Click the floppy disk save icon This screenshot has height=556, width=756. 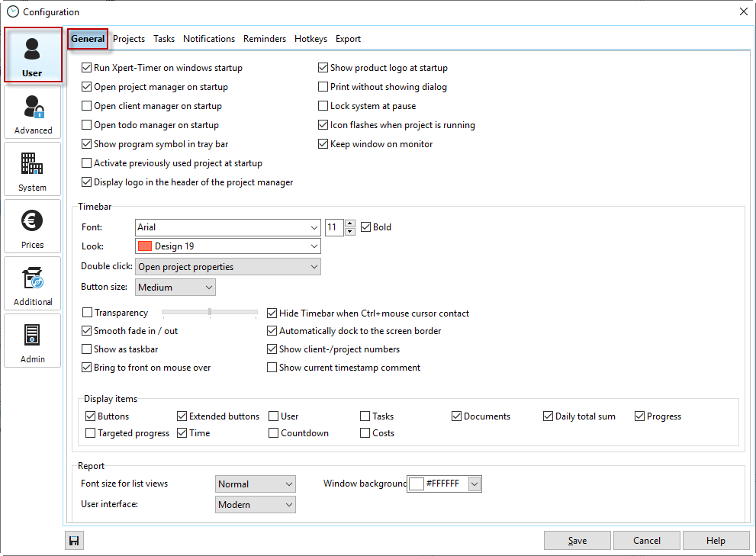point(74,541)
